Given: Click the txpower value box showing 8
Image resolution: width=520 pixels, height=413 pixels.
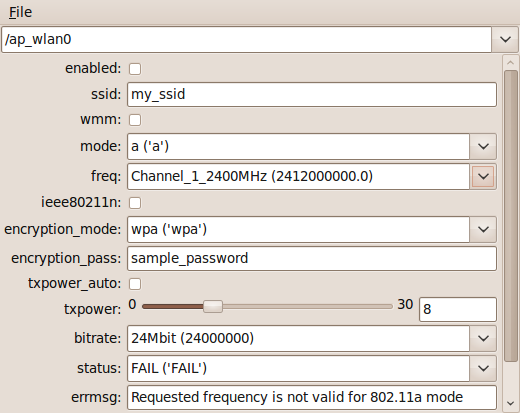Looking at the screenshot, I should pos(458,309).
